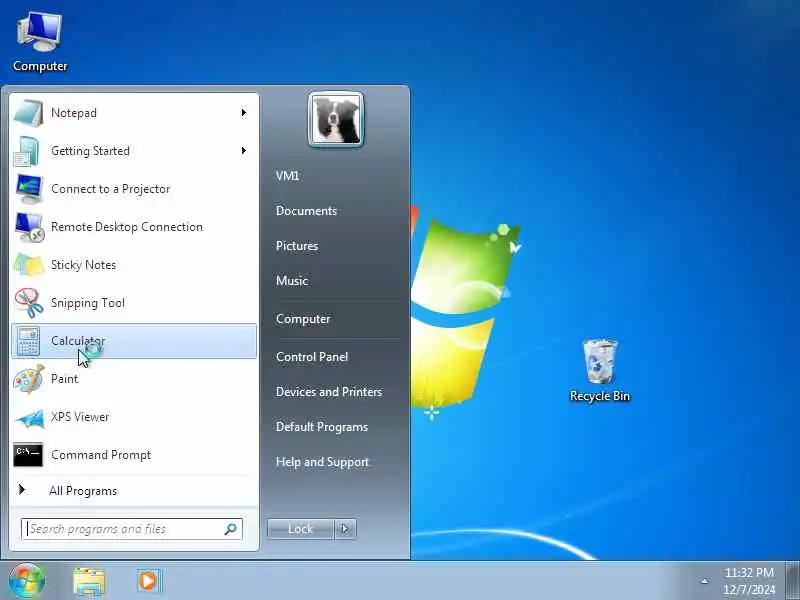800x600 pixels.
Task: Click the taskbar clock showing 11:32 PM
Action: (749, 581)
